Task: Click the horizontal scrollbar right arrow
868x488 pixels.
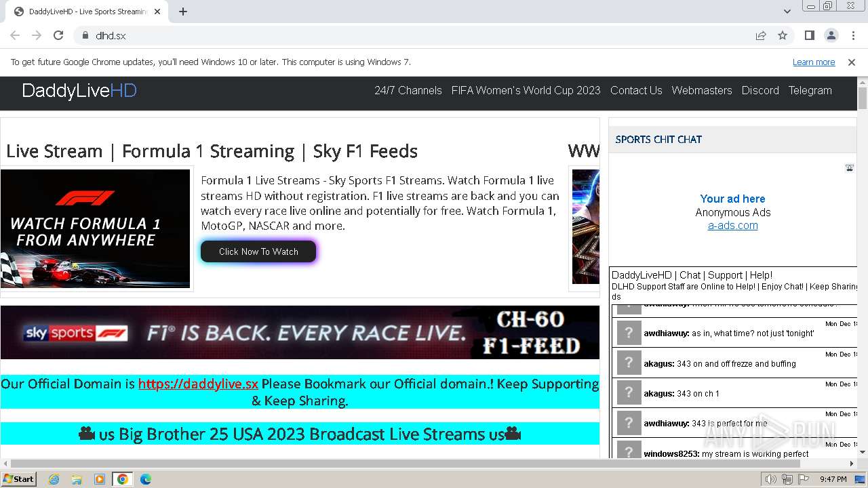Action: [852, 464]
